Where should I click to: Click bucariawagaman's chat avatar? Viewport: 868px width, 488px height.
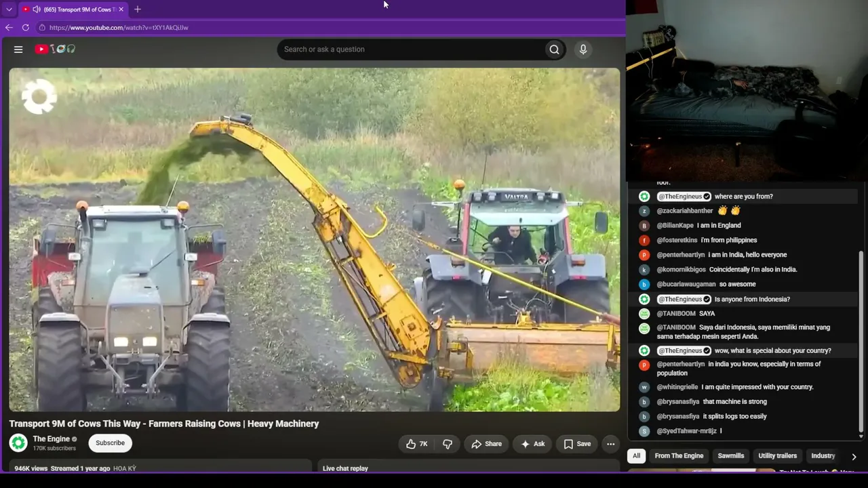[x=644, y=285]
